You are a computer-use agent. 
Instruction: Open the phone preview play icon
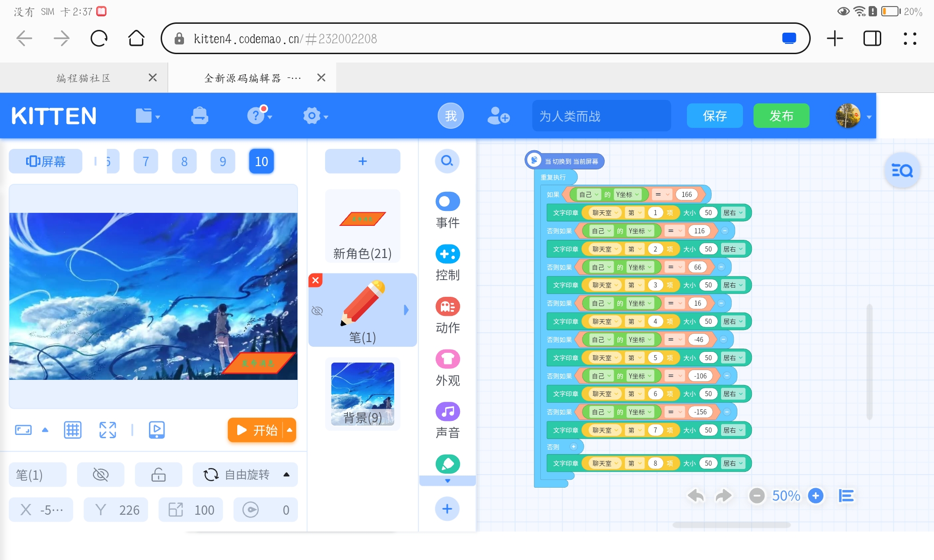pyautogui.click(x=157, y=430)
